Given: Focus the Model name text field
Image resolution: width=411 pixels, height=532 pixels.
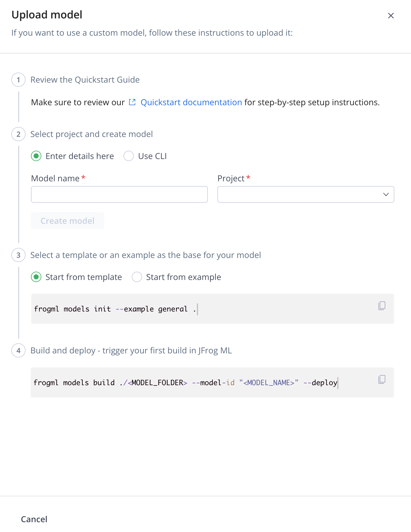Looking at the screenshot, I should [119, 194].
